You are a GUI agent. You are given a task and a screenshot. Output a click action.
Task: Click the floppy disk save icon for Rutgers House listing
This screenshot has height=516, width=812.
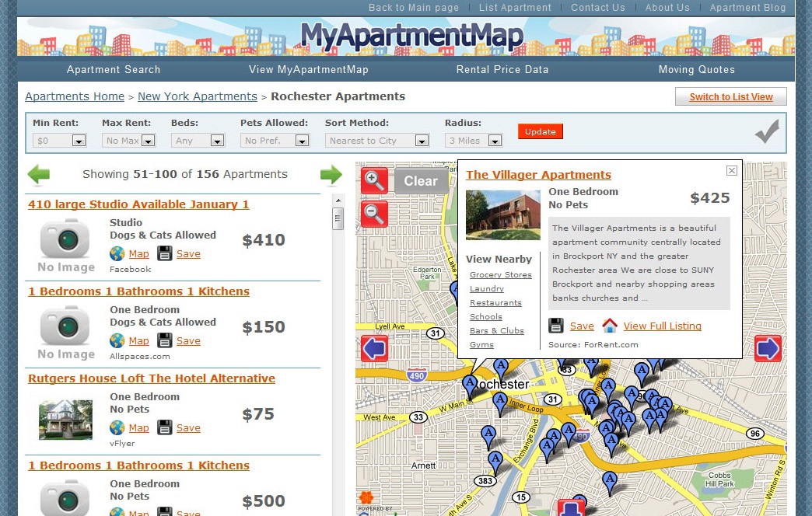pyautogui.click(x=165, y=428)
